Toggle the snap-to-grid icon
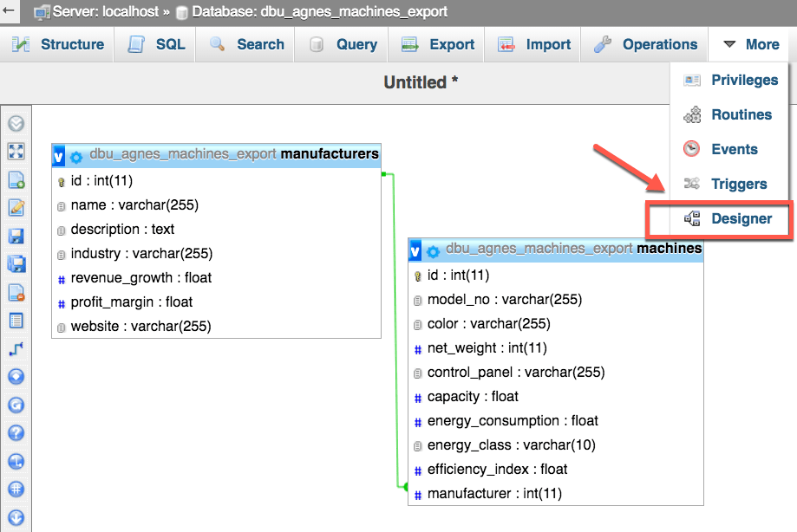Viewport: 797px width, 532px height. pos(16,490)
